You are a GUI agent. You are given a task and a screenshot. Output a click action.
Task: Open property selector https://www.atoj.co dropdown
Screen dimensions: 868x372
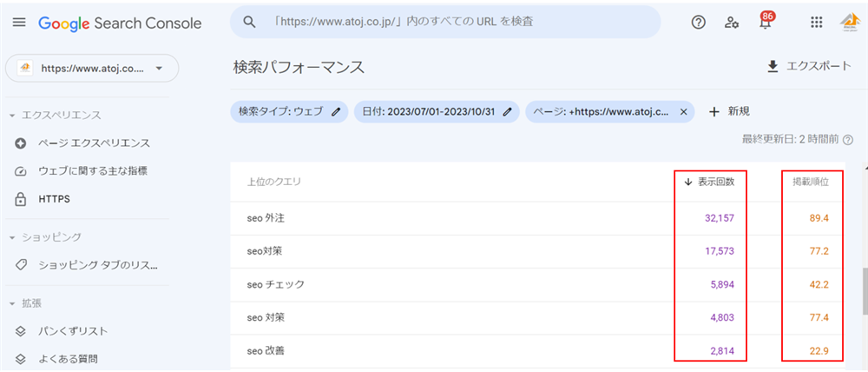pos(92,68)
